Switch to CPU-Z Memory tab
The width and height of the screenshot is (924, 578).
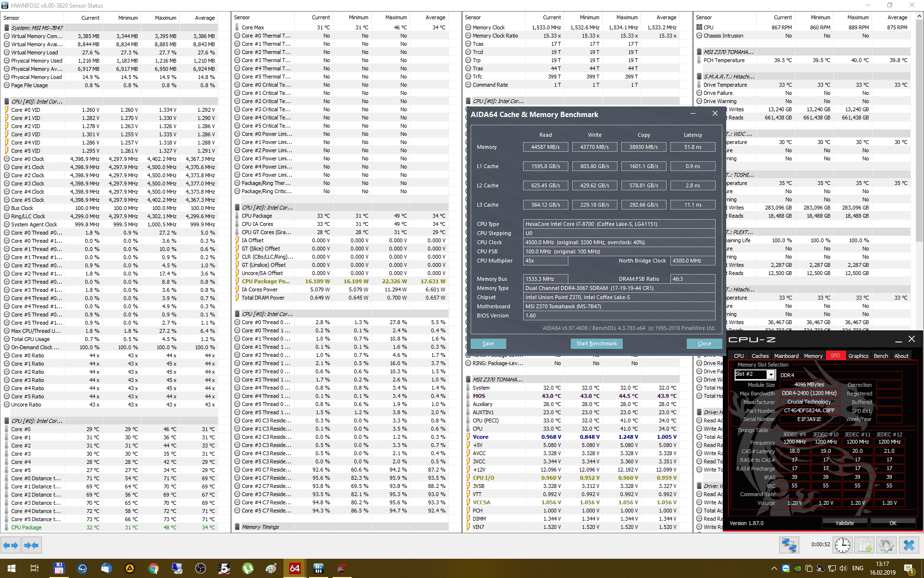click(813, 356)
